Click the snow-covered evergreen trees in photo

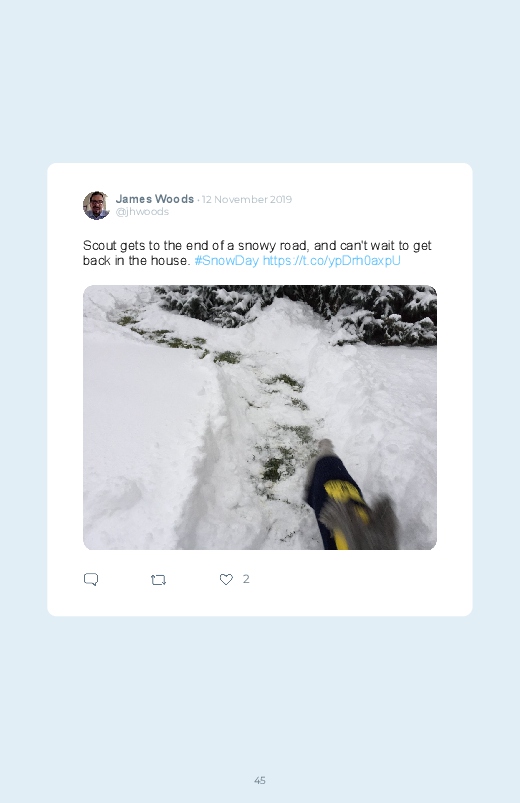(307, 307)
